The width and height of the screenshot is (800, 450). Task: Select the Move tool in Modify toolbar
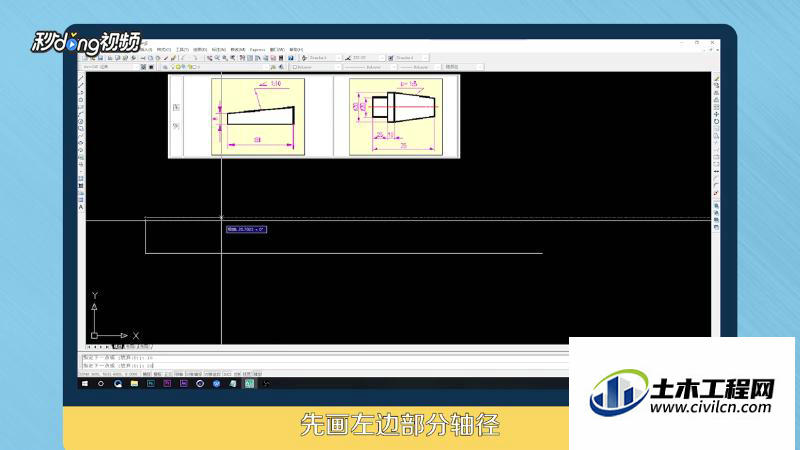pos(716,114)
